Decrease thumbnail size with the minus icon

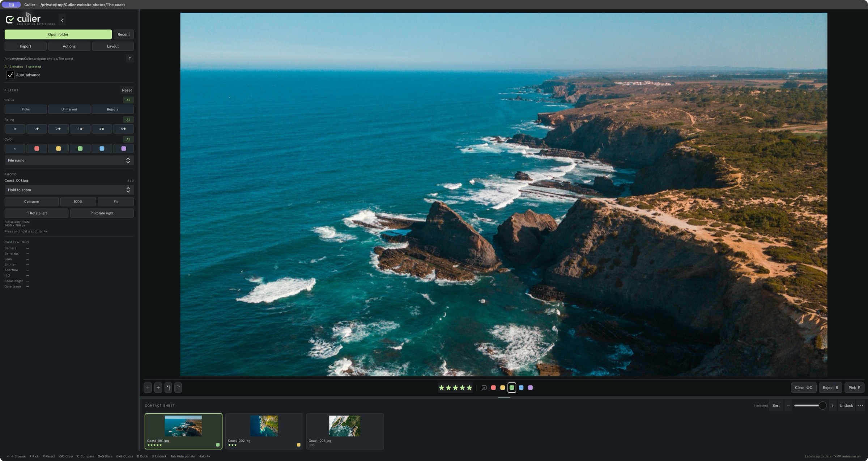tap(788, 406)
